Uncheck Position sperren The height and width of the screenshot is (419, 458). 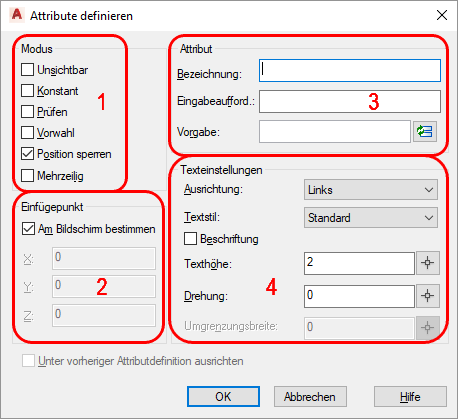(27, 154)
